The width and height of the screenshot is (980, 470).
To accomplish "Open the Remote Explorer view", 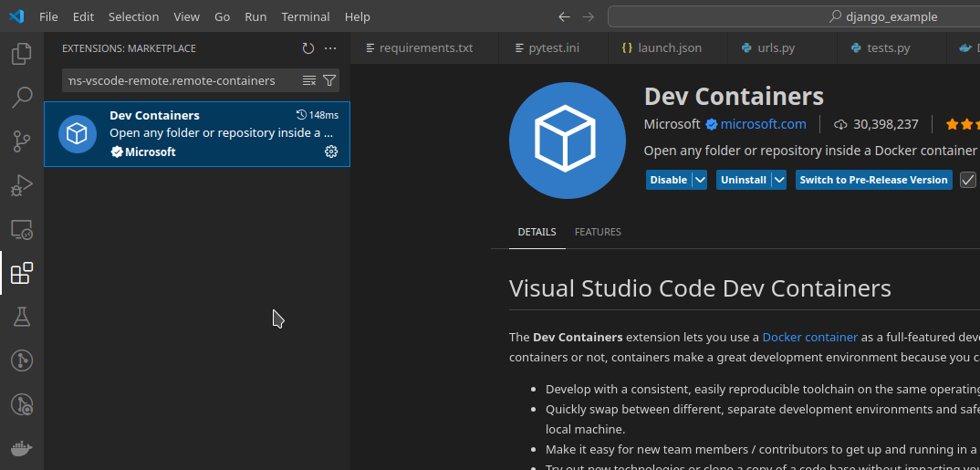I will tap(22, 229).
